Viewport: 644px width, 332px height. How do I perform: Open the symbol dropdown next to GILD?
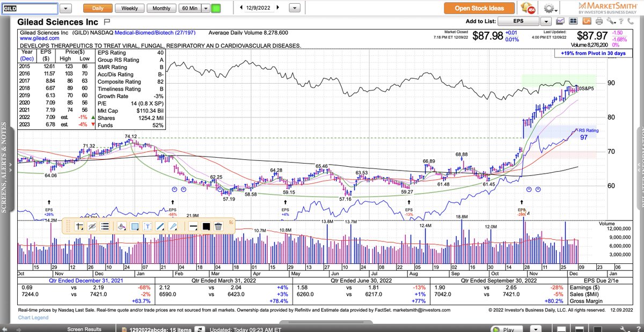(65, 9)
